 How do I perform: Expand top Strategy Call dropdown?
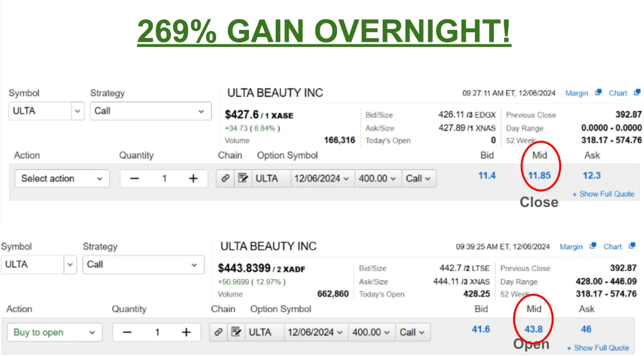tap(150, 111)
